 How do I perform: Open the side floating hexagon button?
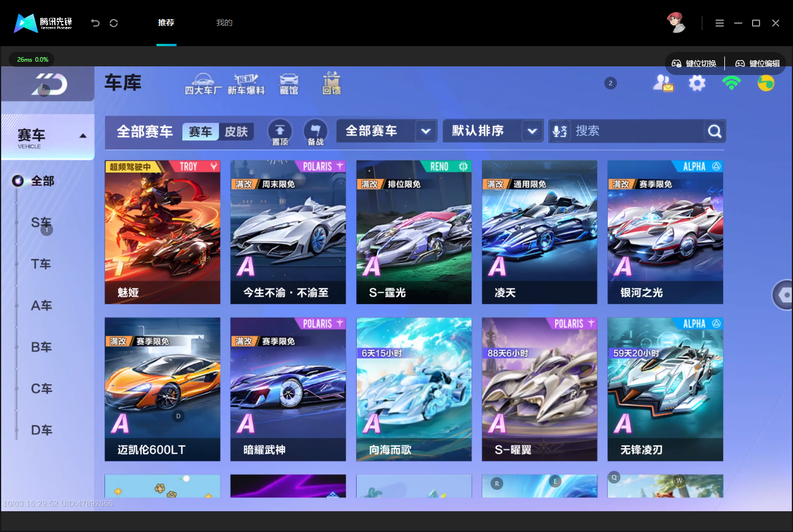click(x=784, y=295)
